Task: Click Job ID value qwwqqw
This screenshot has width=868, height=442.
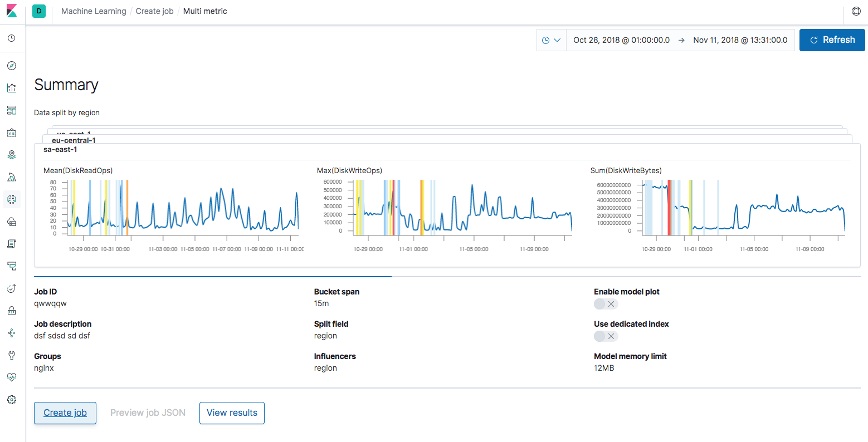Action: (50, 304)
